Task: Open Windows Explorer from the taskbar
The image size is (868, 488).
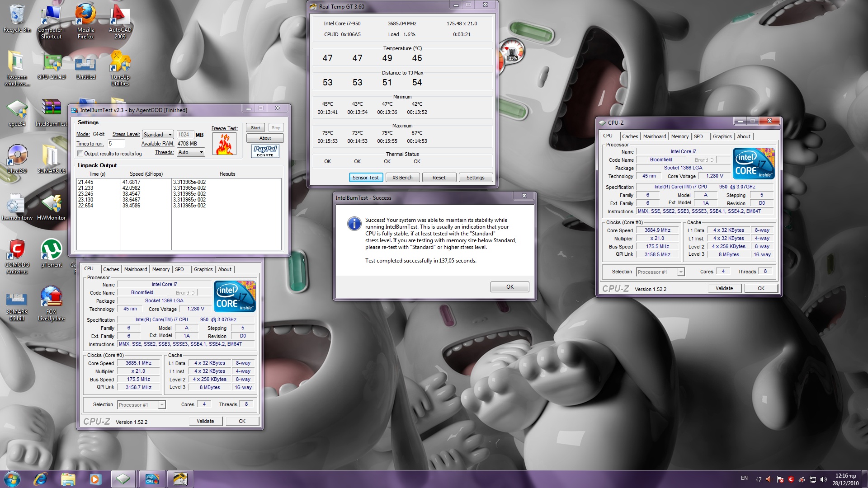Action: tap(68, 479)
